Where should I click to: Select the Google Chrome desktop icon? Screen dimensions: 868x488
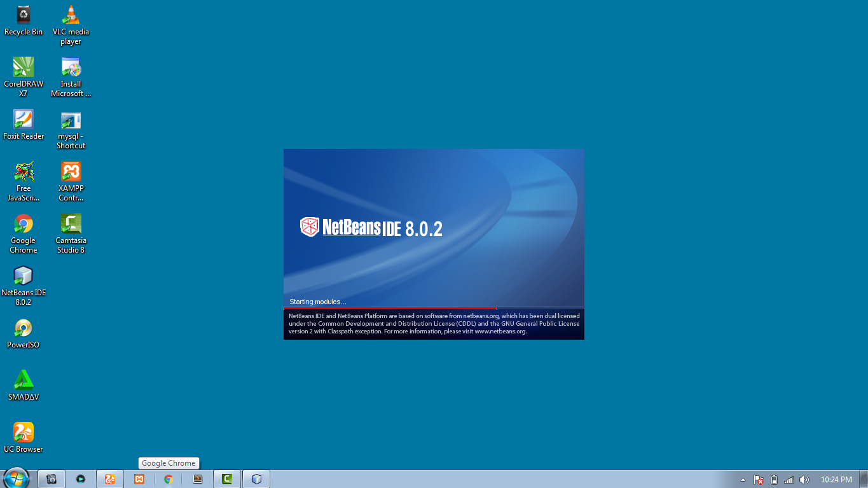coord(24,234)
